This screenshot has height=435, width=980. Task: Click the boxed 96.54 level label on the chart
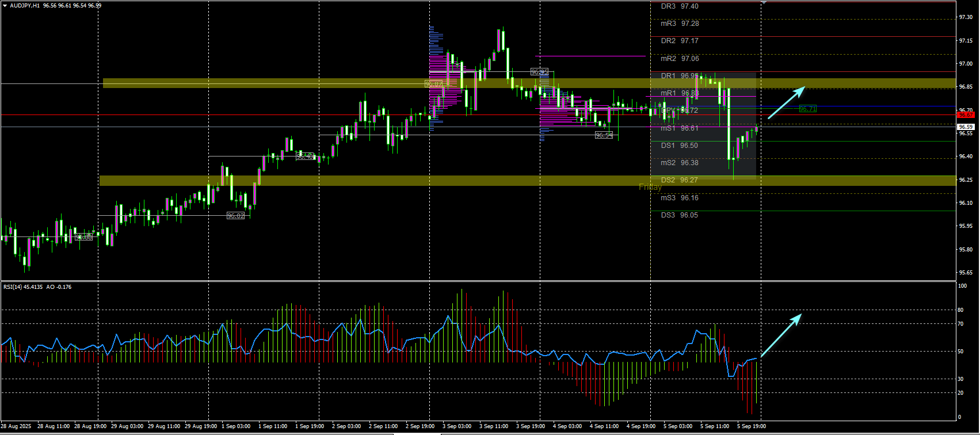pyautogui.click(x=604, y=135)
